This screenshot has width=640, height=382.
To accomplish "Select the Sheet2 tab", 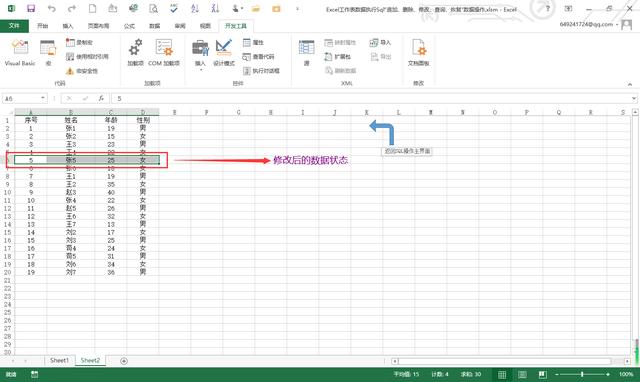I will pyautogui.click(x=90, y=360).
